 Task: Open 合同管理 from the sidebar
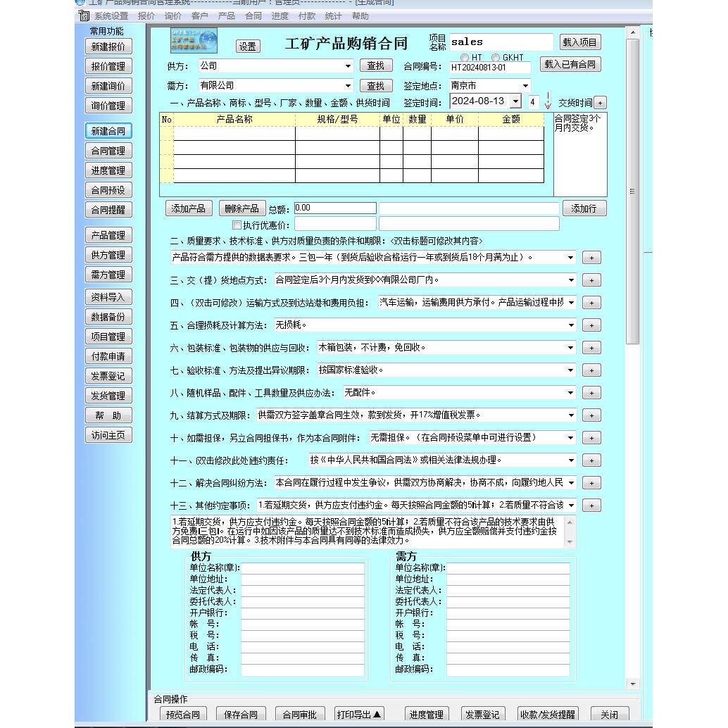tap(108, 151)
